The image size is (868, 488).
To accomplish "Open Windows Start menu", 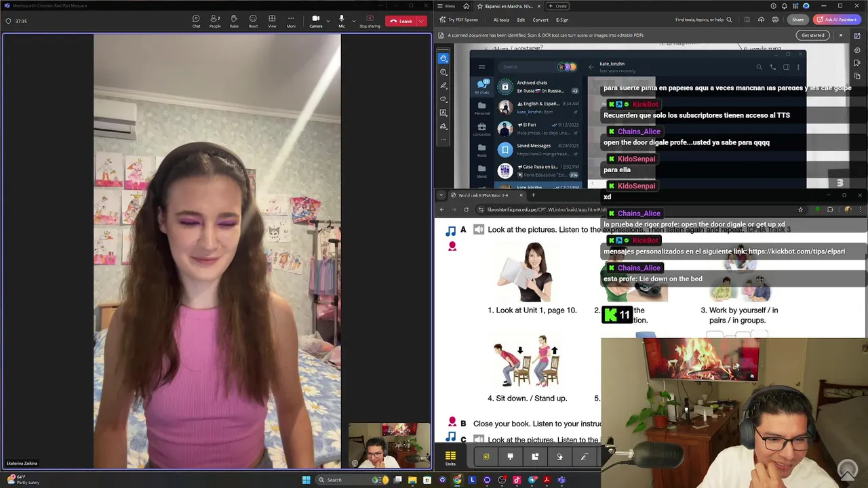I will click(x=306, y=480).
